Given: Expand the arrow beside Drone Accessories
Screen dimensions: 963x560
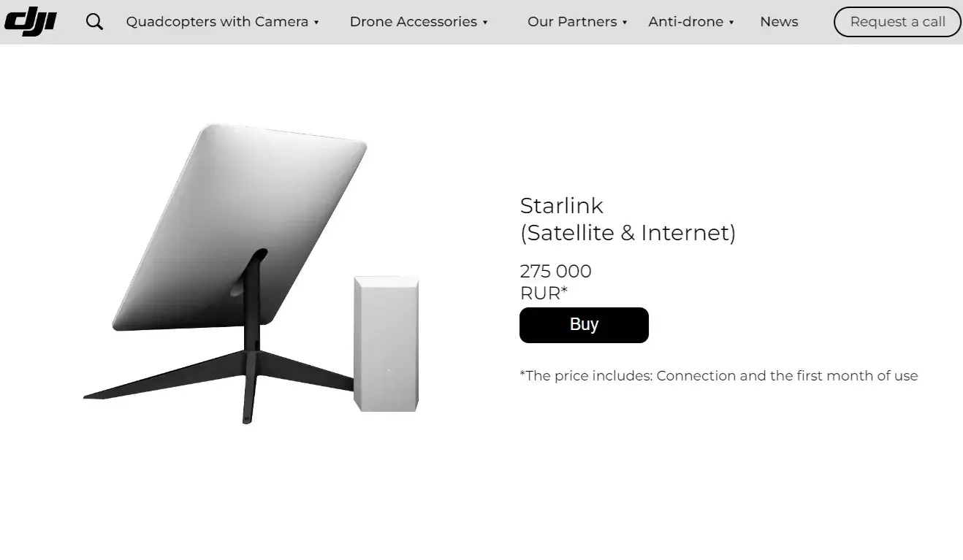Looking at the screenshot, I should click(x=485, y=23).
